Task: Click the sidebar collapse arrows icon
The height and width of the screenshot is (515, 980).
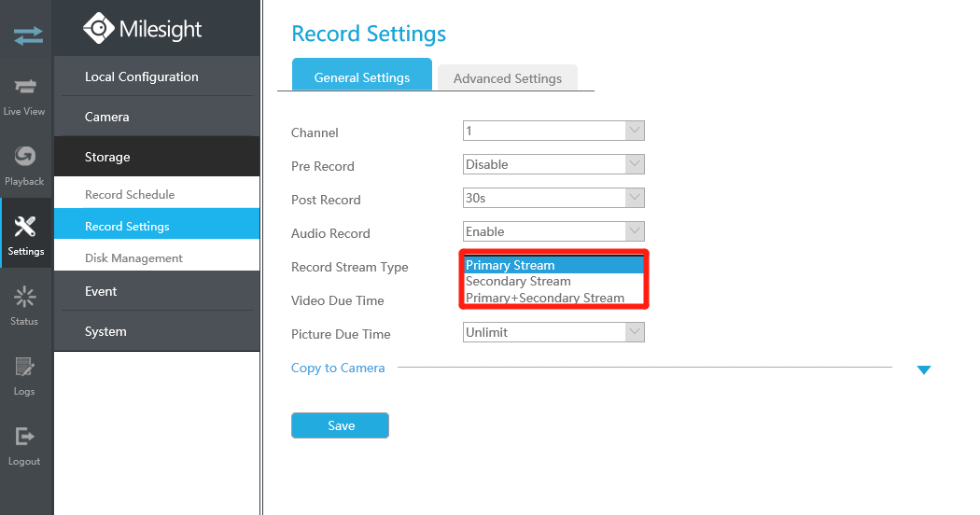Action: [28, 35]
